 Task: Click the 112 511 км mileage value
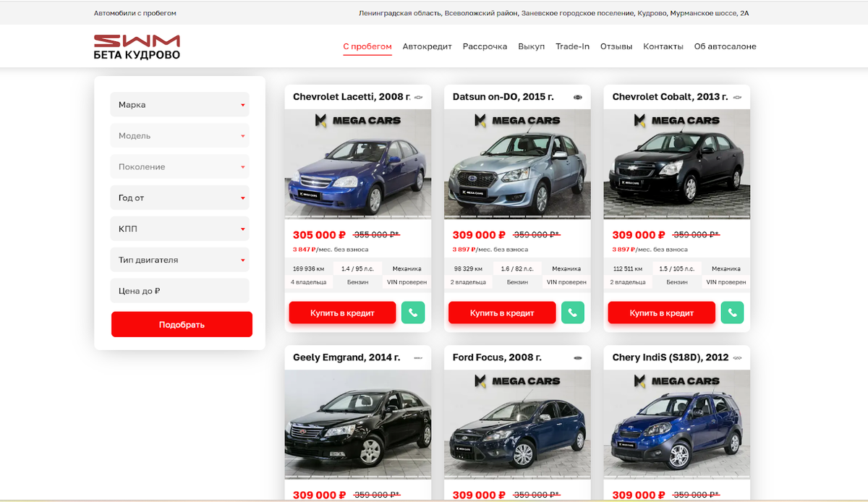(628, 268)
